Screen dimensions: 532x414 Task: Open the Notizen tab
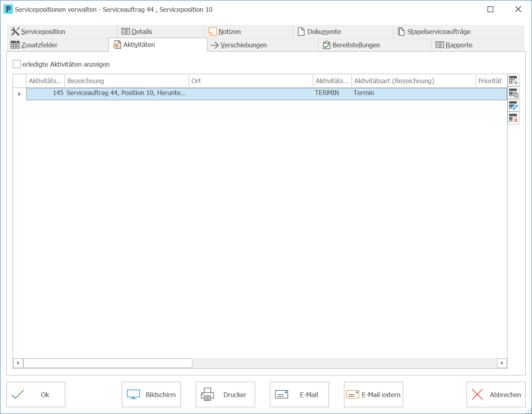click(249, 32)
